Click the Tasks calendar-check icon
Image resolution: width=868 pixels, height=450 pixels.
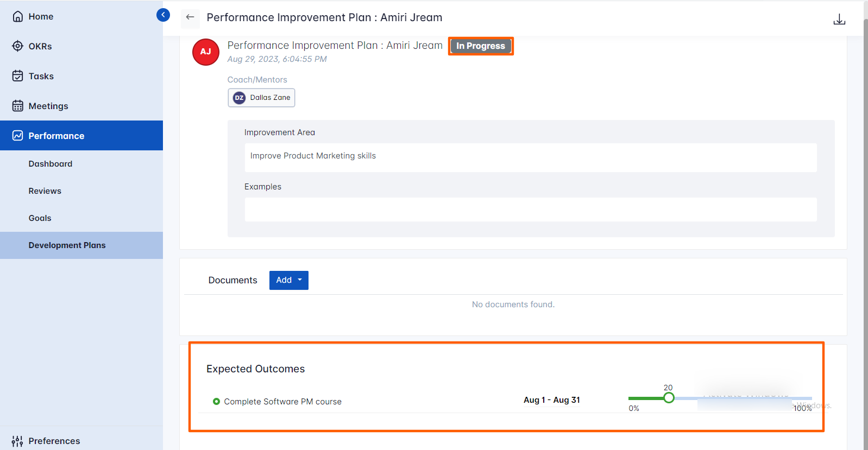pyautogui.click(x=18, y=76)
